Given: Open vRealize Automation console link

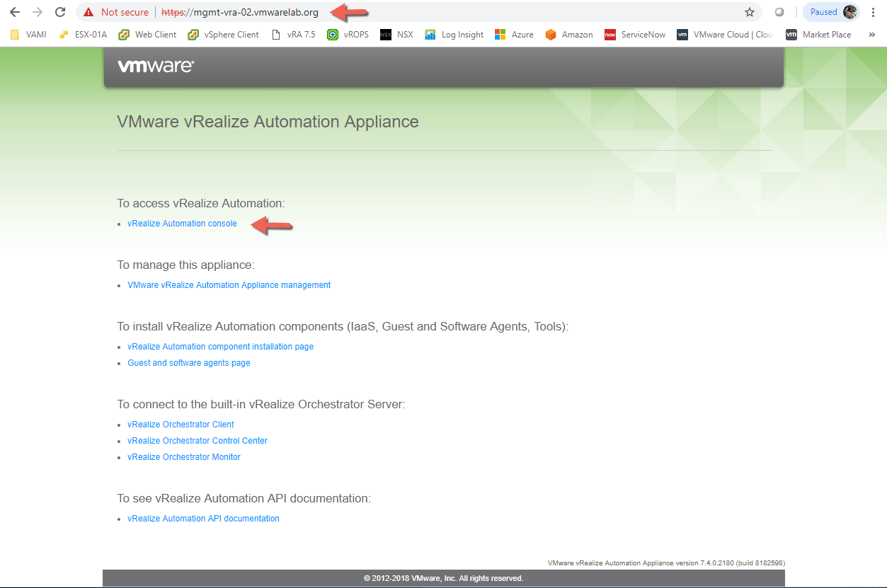Looking at the screenshot, I should pyautogui.click(x=182, y=224).
